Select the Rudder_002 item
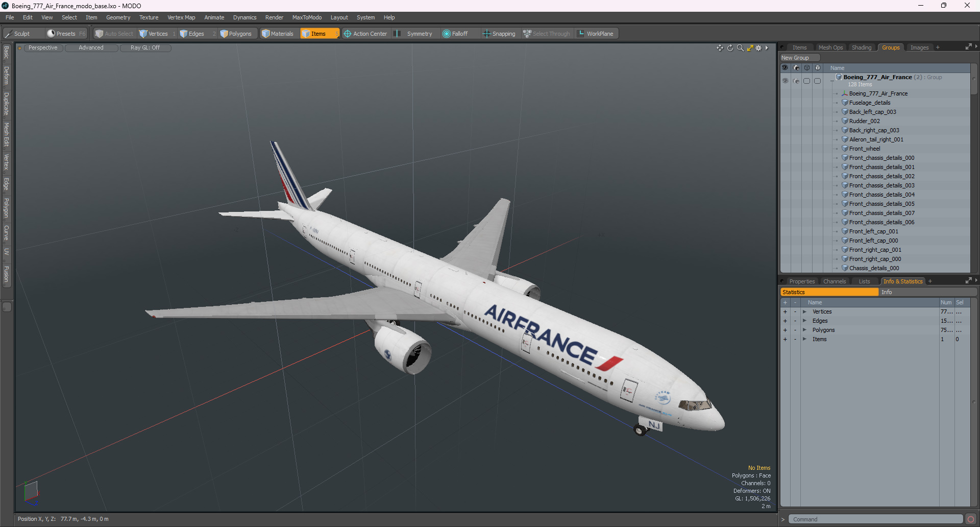 click(x=864, y=121)
